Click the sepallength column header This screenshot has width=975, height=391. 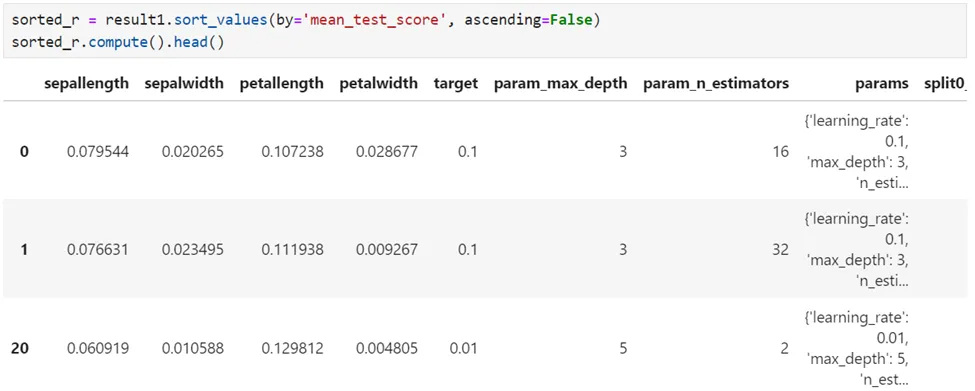(86, 83)
